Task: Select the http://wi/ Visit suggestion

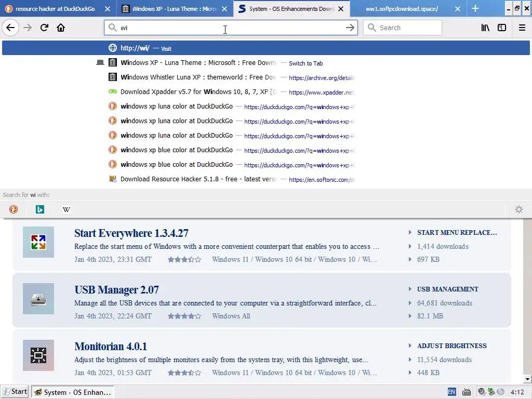Action: [x=266, y=48]
